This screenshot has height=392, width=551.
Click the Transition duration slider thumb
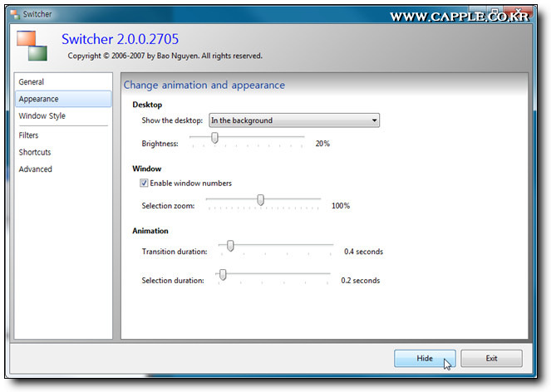230,246
